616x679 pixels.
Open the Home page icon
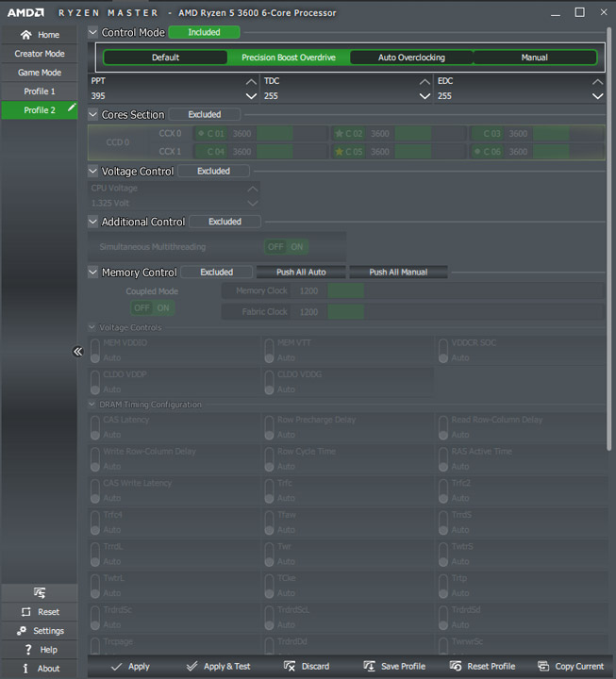26,35
